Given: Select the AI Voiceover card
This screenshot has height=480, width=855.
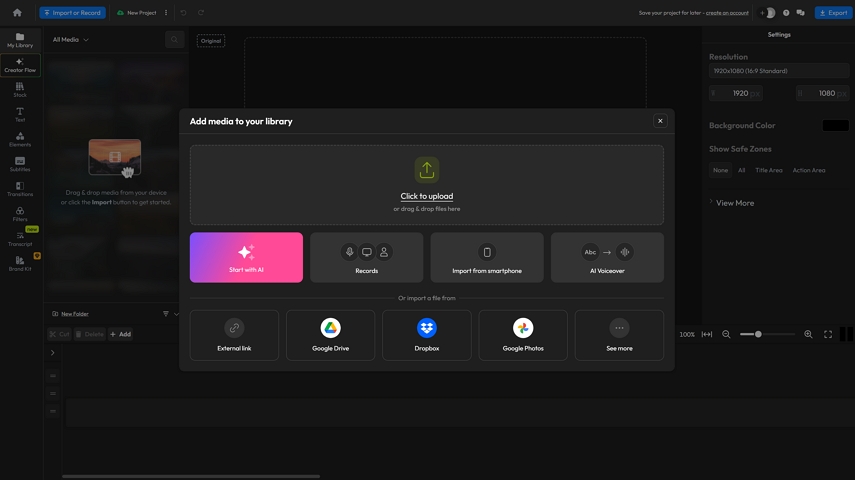Looking at the screenshot, I should tap(607, 257).
